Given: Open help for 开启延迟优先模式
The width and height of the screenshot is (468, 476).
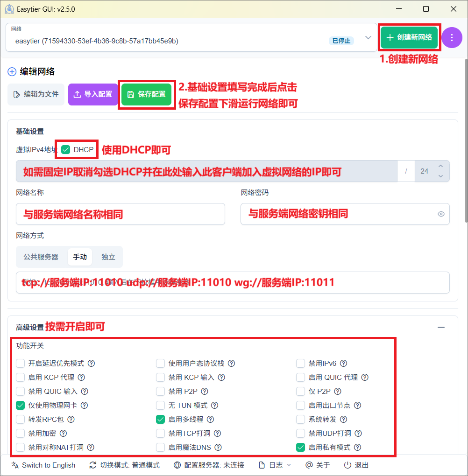Looking at the screenshot, I should 91,364.
